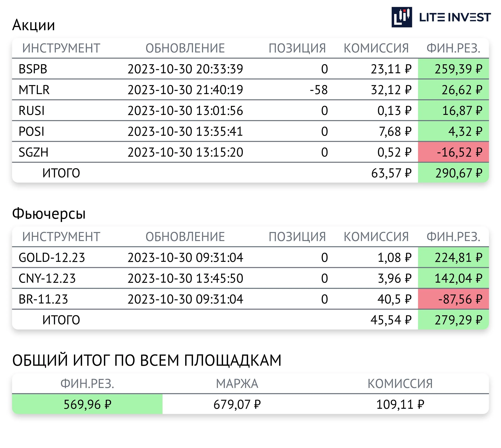Click MTLR update time 2023-10-30 21:40:19
Screen dimensions: 501x448
click(185, 90)
